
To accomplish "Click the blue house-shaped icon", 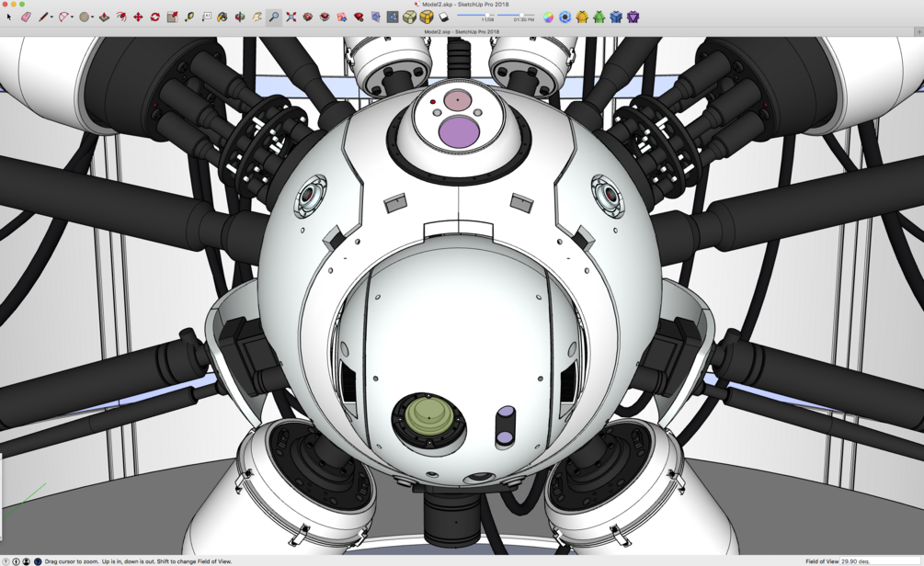I will pyautogui.click(x=616, y=17).
